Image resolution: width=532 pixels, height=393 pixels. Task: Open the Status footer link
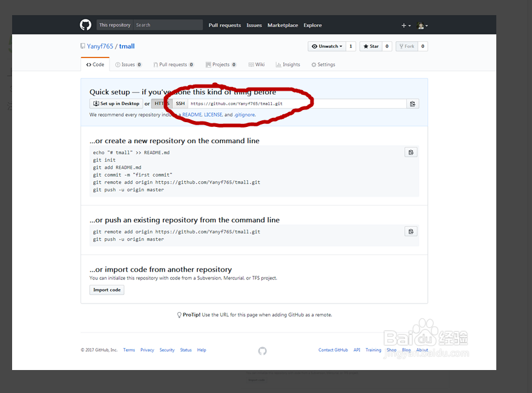tap(186, 350)
